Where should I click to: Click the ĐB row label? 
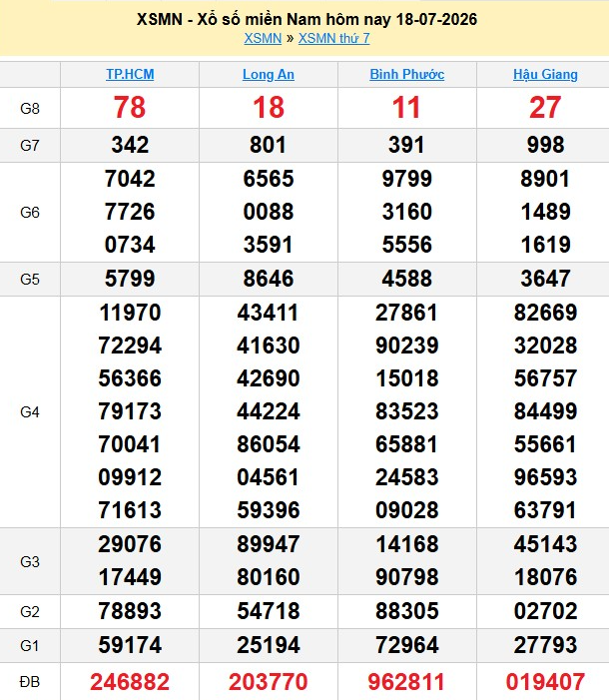(x=30, y=682)
